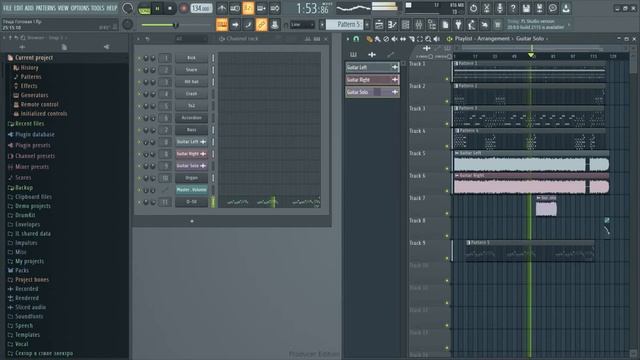The width and height of the screenshot is (640, 360).
Task: Expand the Plugin presets folder
Action: point(29,145)
